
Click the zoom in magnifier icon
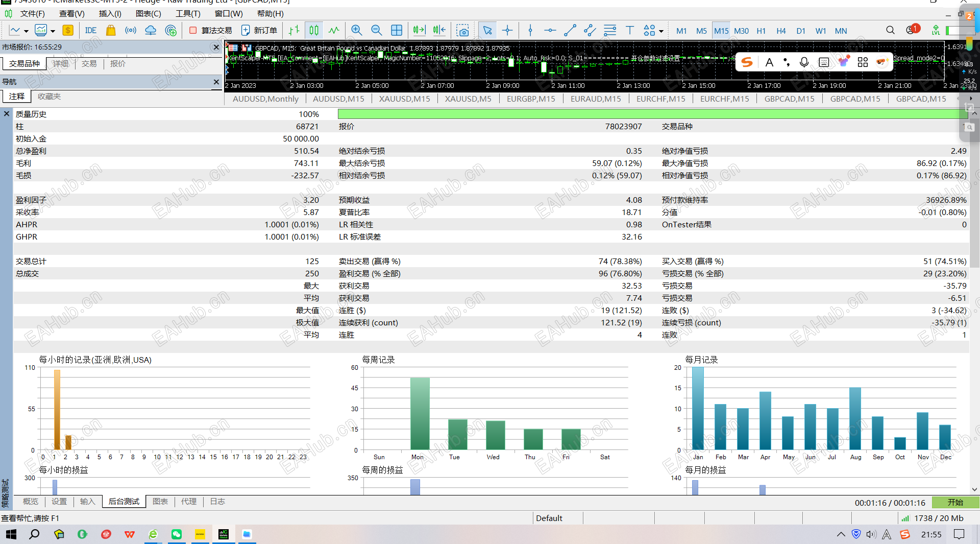(x=357, y=31)
